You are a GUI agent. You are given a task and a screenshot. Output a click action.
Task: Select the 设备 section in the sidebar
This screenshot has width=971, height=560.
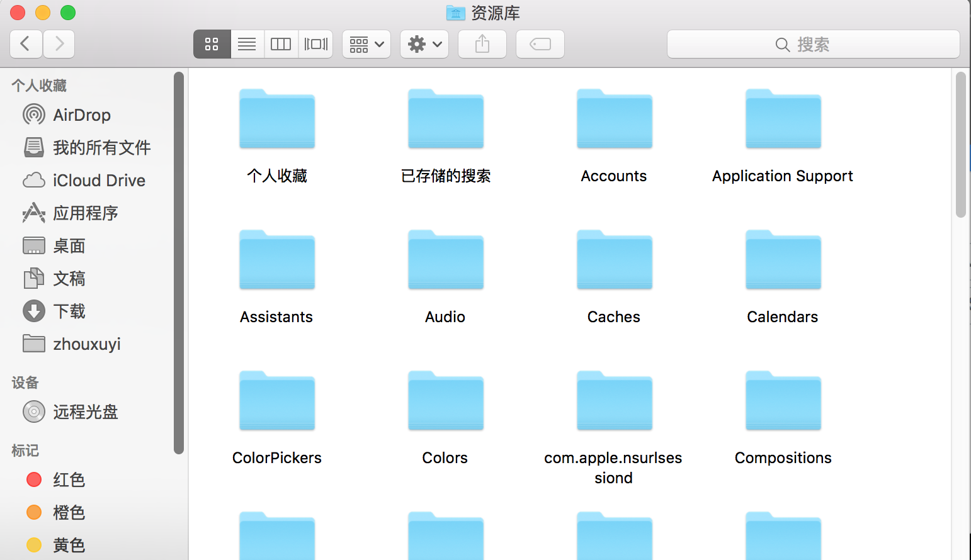tap(25, 383)
